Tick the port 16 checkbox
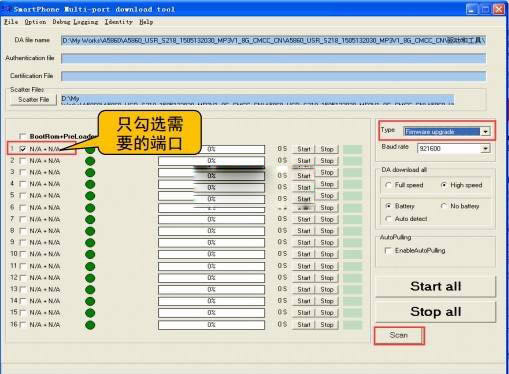 (x=23, y=325)
